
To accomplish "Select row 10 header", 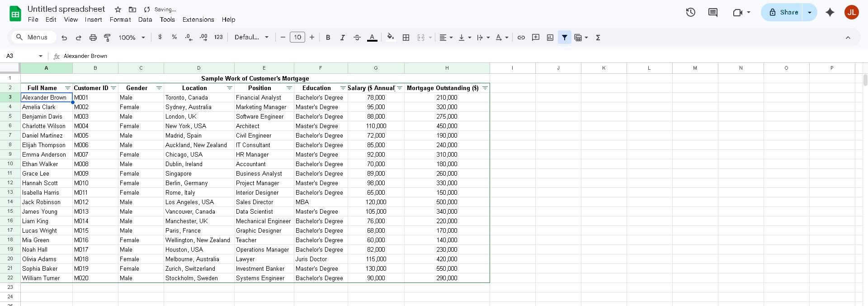I will pyautogui.click(x=10, y=164).
